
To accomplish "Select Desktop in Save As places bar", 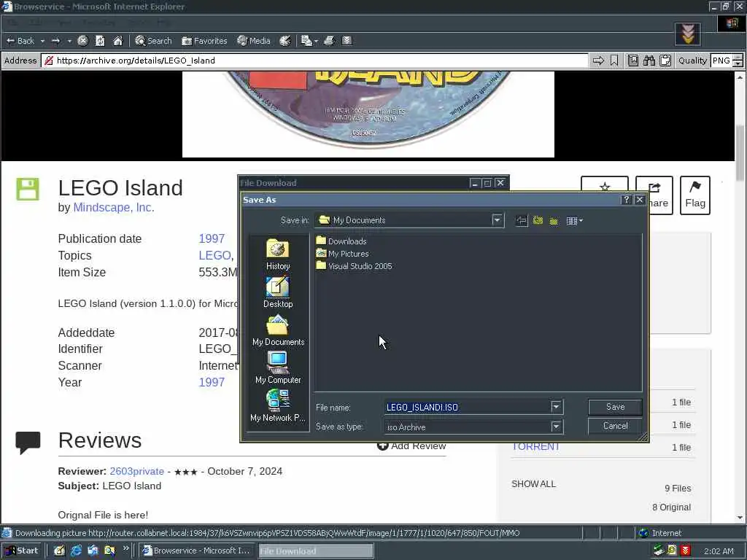I will point(278,292).
